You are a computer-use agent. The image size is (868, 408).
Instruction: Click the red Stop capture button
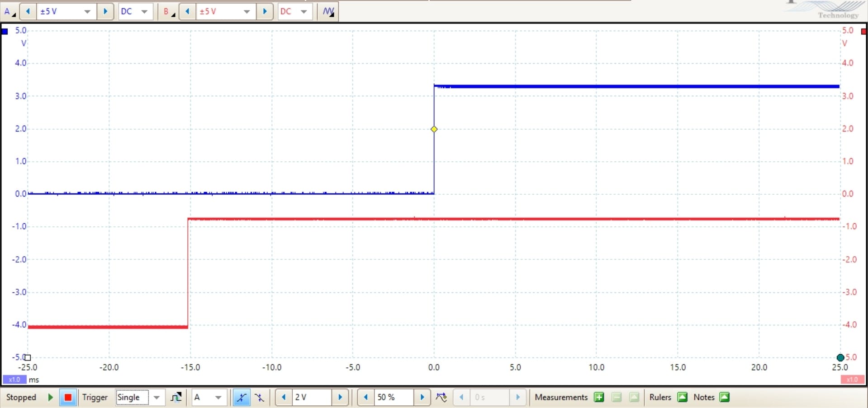(68, 398)
